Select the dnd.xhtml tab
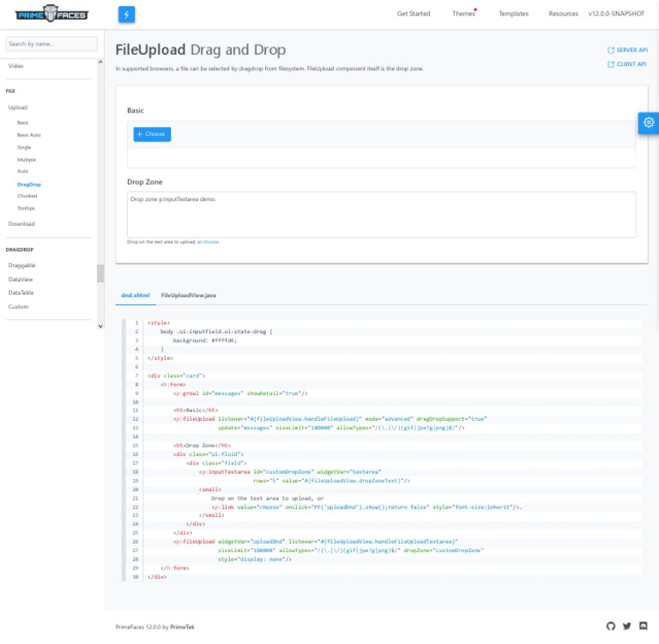 tap(135, 295)
